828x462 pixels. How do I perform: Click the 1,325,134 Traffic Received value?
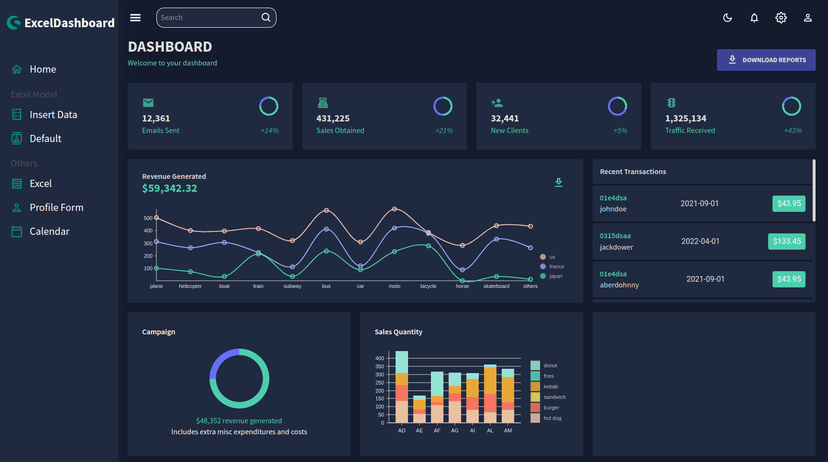(x=685, y=118)
